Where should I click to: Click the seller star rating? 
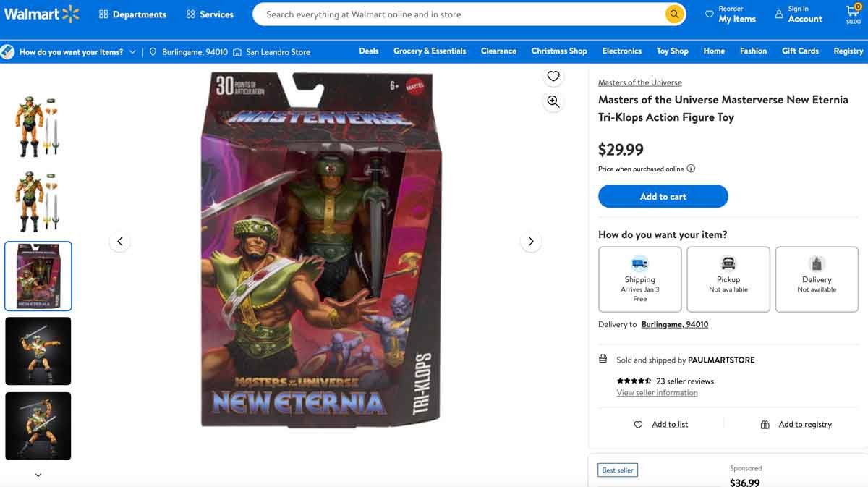coord(634,381)
